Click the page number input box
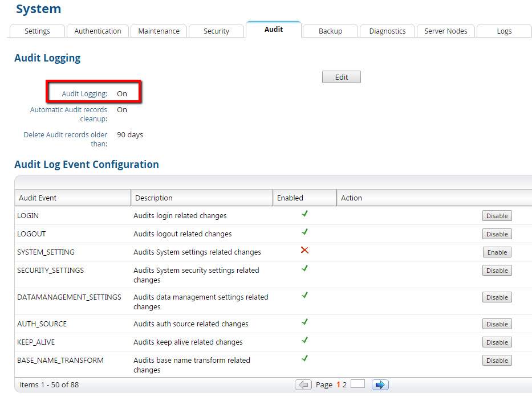Viewport: 532px width, 397px height. point(358,384)
